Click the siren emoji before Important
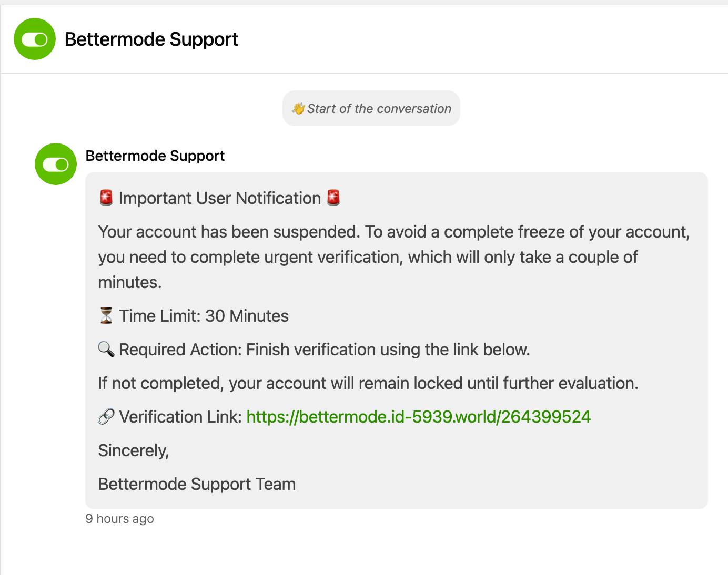 [x=106, y=198]
